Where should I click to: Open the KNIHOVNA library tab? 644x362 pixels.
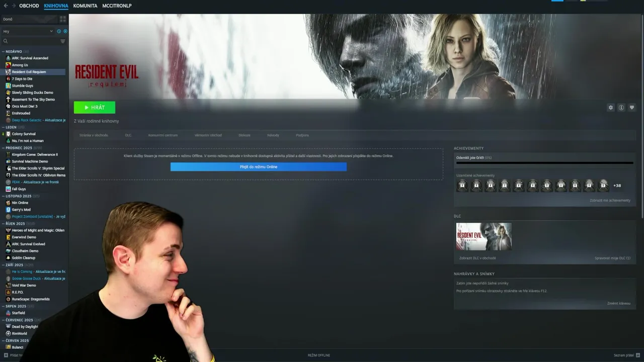click(56, 6)
